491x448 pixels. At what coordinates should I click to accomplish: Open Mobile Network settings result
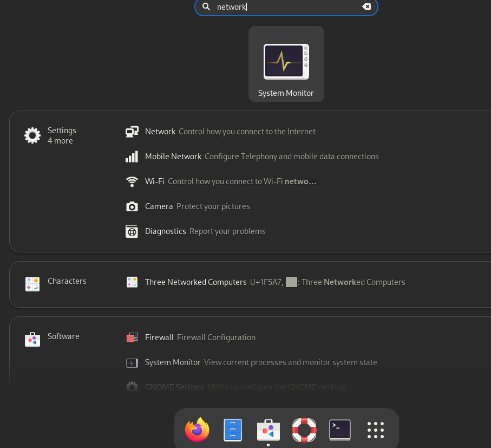pos(262,157)
